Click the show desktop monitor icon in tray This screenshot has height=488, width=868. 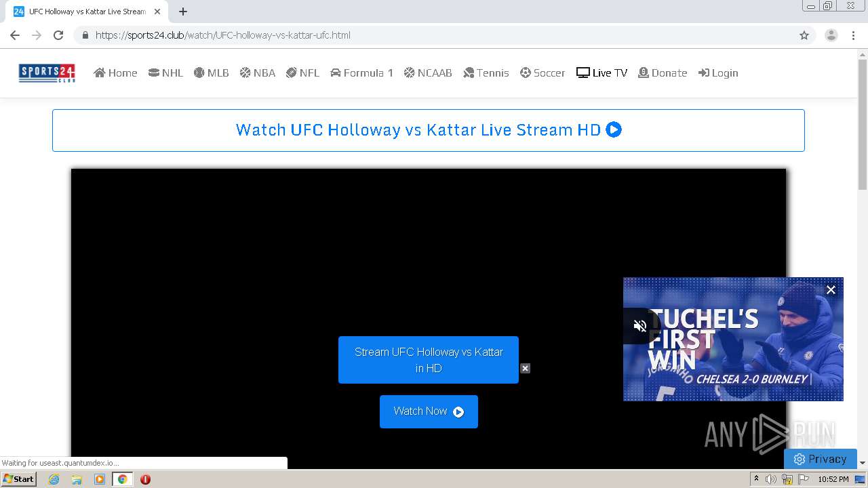click(x=861, y=479)
